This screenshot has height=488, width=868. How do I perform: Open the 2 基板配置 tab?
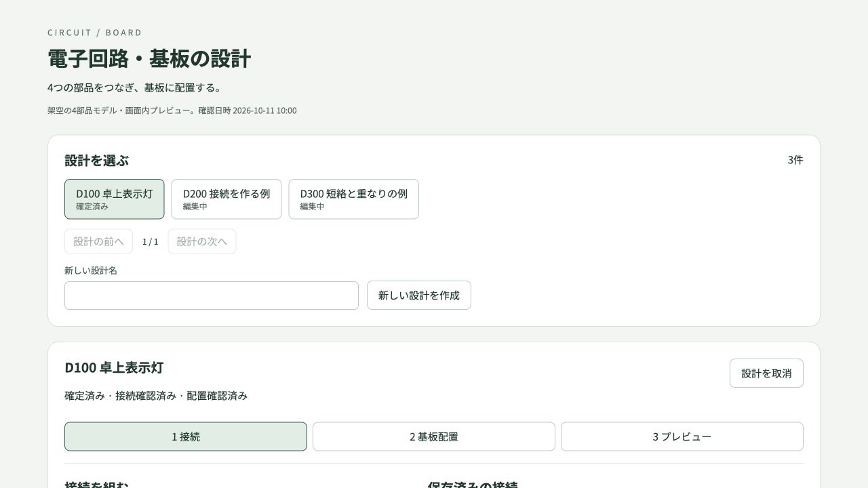434,436
